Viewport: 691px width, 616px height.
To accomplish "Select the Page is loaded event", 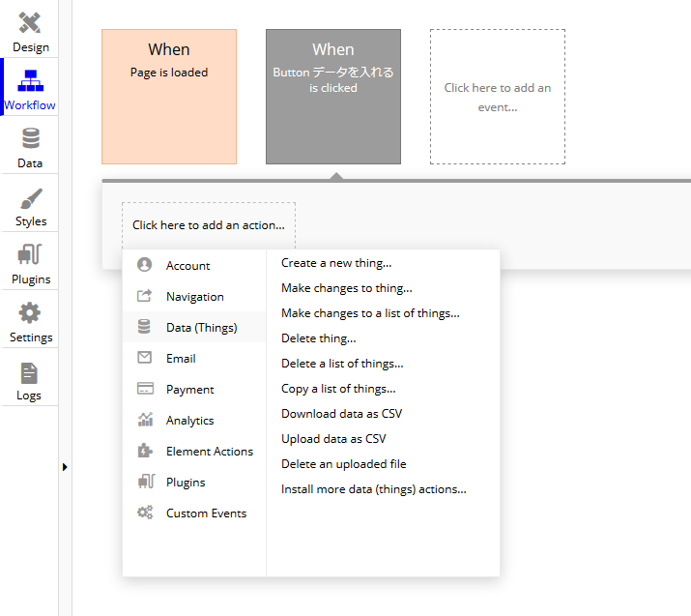I will click(x=169, y=97).
